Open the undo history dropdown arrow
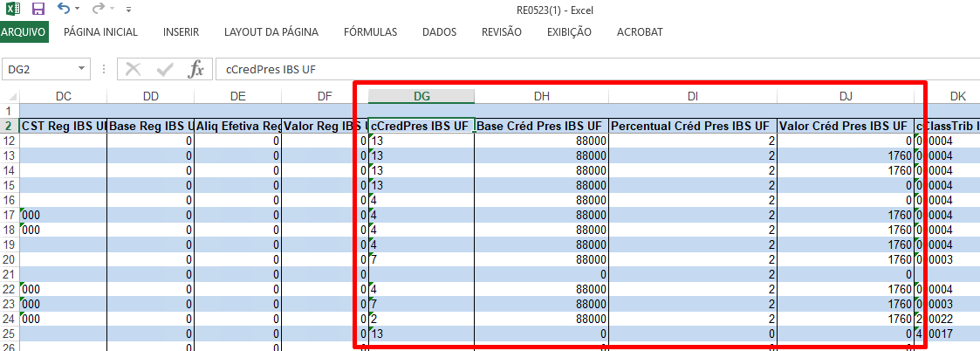Image resolution: width=980 pixels, height=351 pixels. [x=77, y=10]
